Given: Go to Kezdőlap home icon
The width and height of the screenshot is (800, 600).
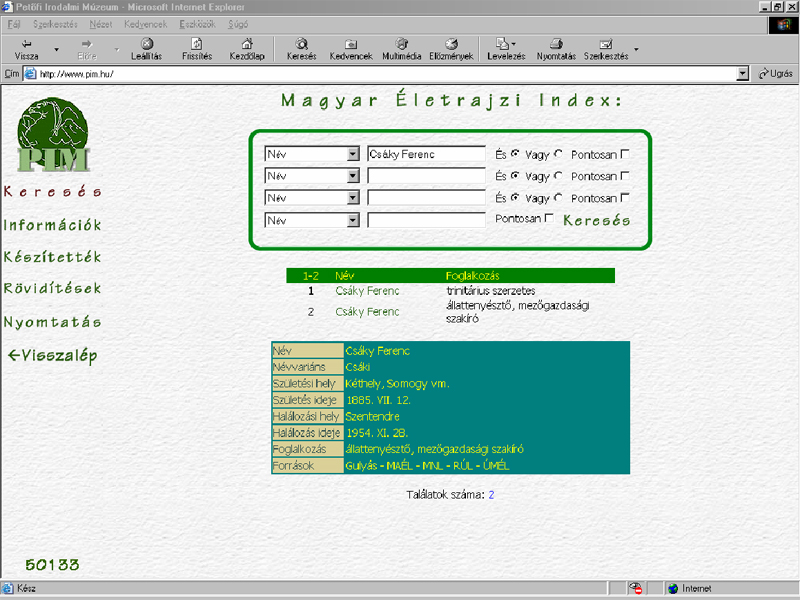Looking at the screenshot, I should click(x=247, y=44).
